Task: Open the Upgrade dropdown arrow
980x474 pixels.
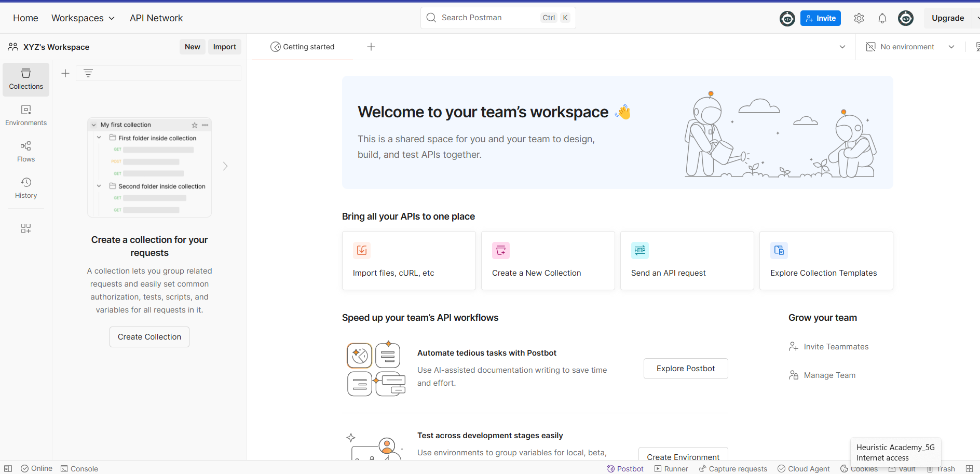Action: (977, 18)
